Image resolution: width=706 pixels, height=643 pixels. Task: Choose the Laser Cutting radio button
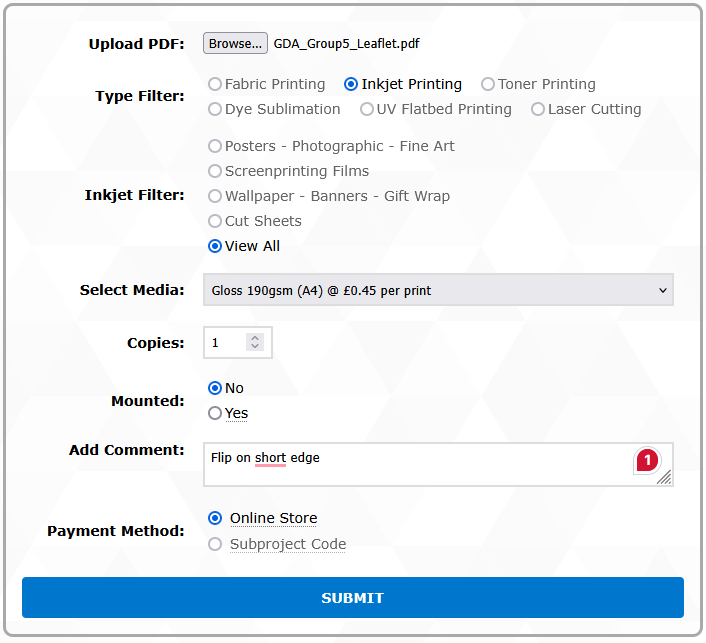point(538,109)
